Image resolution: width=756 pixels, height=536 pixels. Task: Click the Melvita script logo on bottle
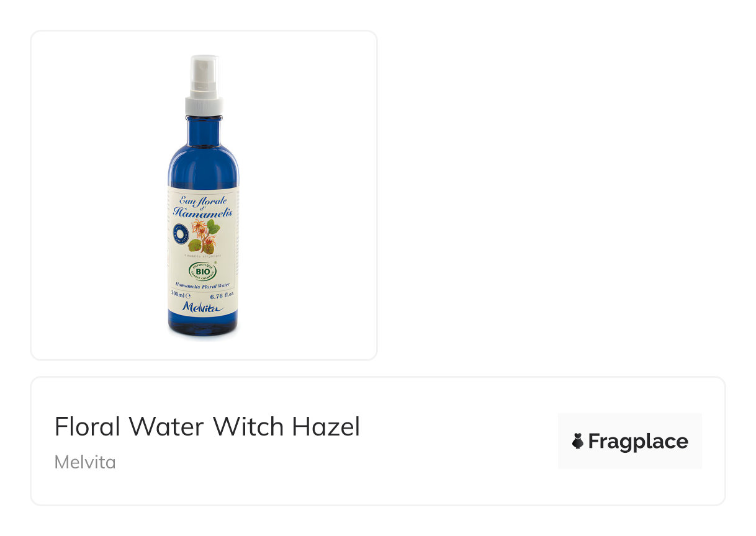tap(203, 308)
